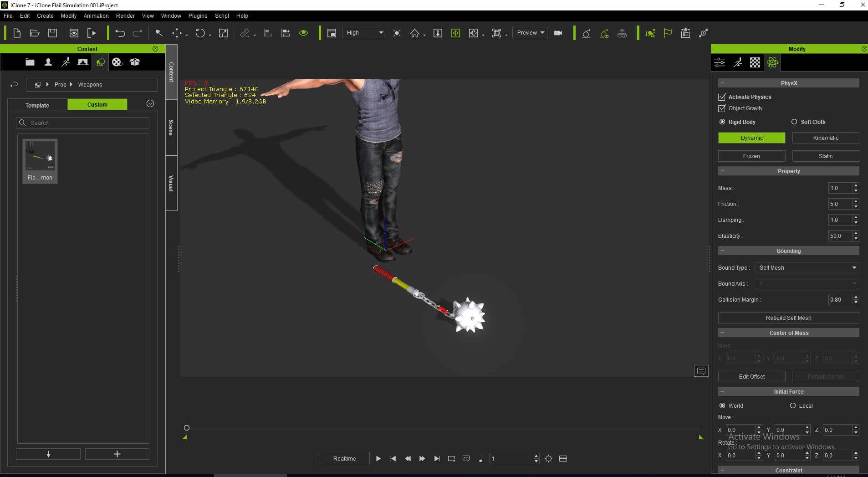Screen dimensions: 868x477
Task: Click the timeline playhead marker
Action: coord(187,428)
